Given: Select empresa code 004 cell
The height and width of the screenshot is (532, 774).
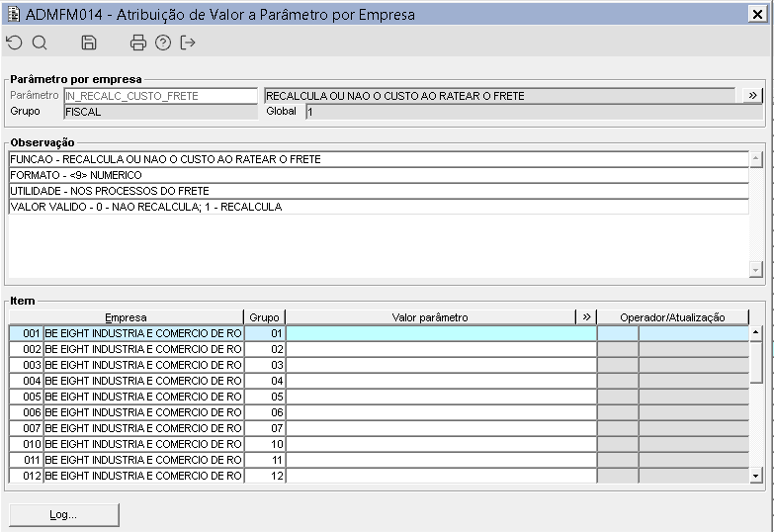Looking at the screenshot, I should tap(26, 381).
